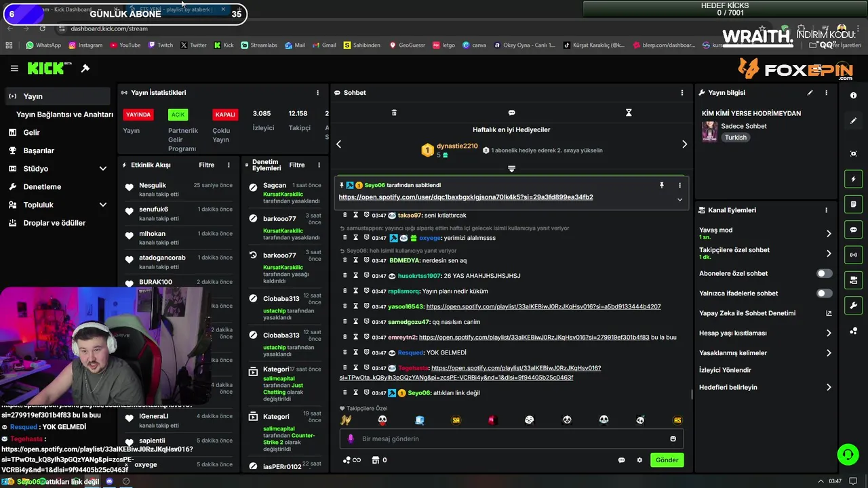This screenshot has height=488, width=868.
Task: Click the note page sidebar icon
Action: 853,204
